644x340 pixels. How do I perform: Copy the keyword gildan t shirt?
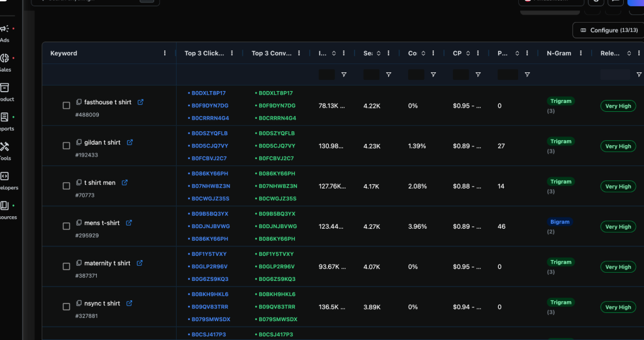tap(79, 142)
